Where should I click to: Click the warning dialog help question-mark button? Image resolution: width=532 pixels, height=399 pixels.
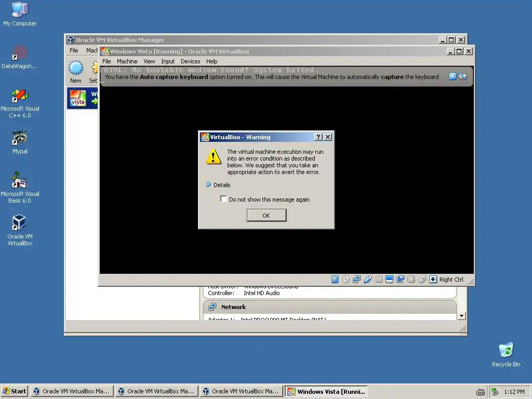[x=318, y=137]
